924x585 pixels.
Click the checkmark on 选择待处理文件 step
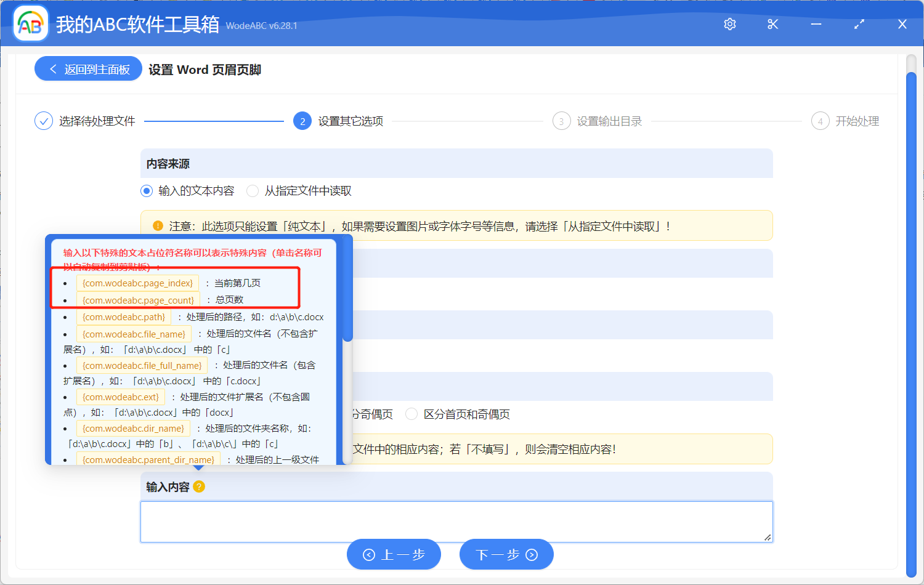43,121
